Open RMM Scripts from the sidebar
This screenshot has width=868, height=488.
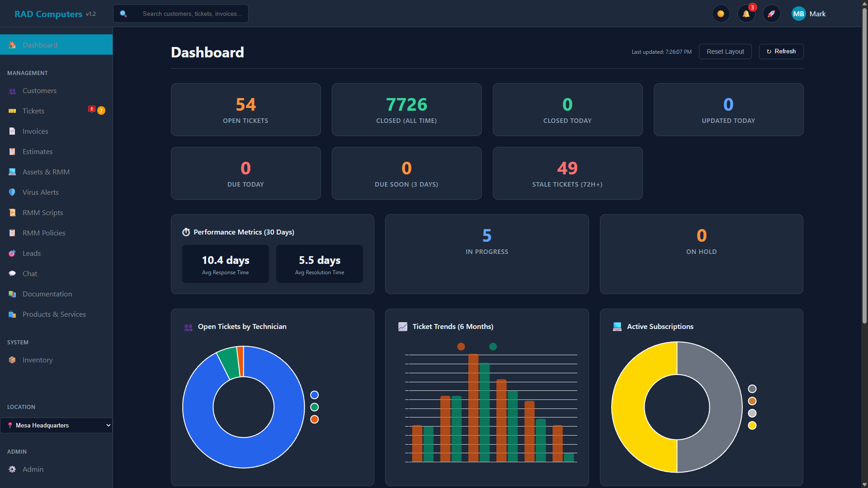click(42, 212)
